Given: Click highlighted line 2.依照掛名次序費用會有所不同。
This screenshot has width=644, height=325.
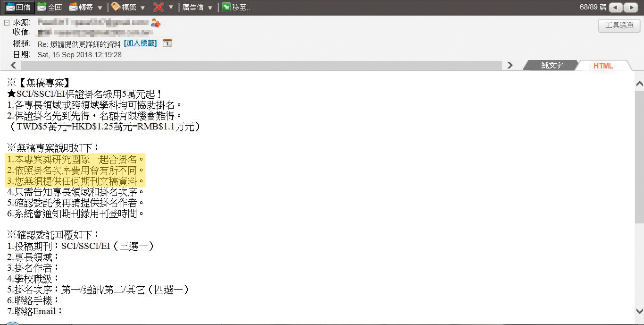Looking at the screenshot, I should (75, 170).
